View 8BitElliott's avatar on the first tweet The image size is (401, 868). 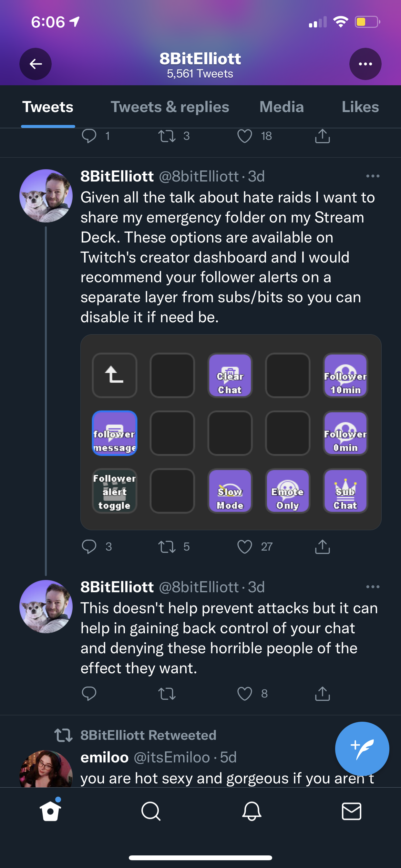pyautogui.click(x=46, y=196)
